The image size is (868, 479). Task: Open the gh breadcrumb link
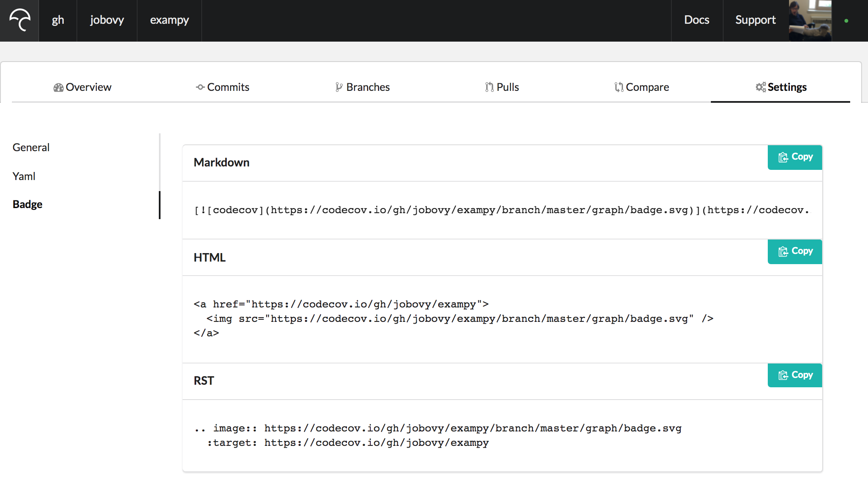pos(58,20)
